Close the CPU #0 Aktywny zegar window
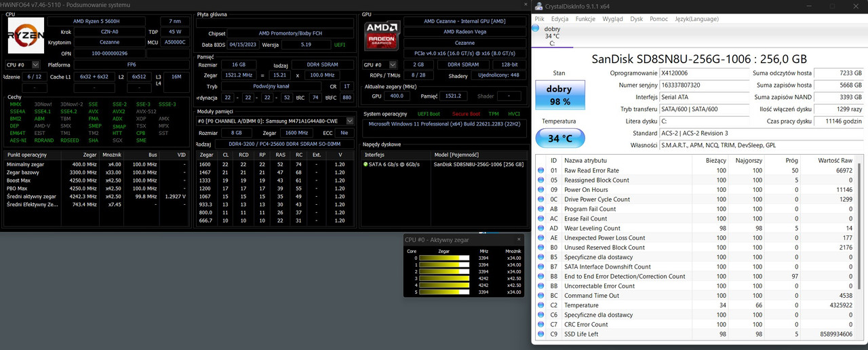 point(519,239)
